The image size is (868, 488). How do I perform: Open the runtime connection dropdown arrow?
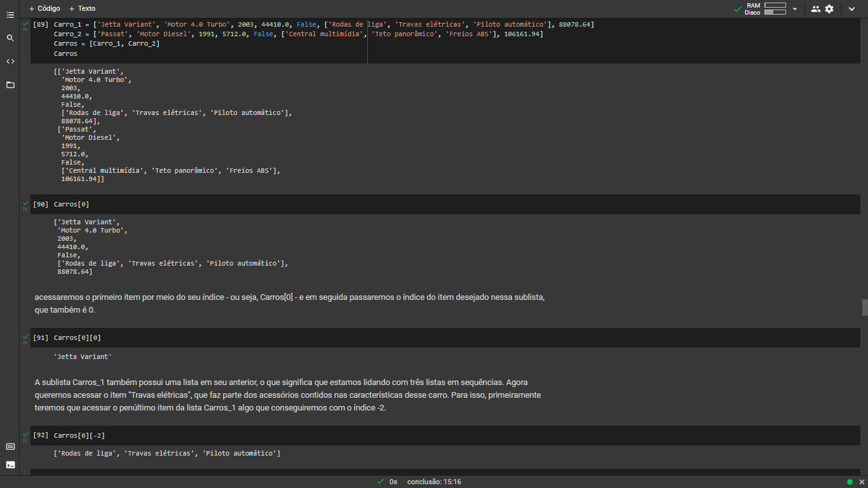coord(795,9)
